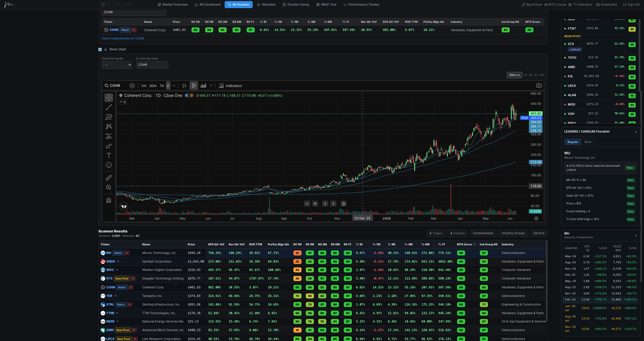Open the Fibonacci retracement tool
Screen dimensions: 644x341
pos(109,117)
